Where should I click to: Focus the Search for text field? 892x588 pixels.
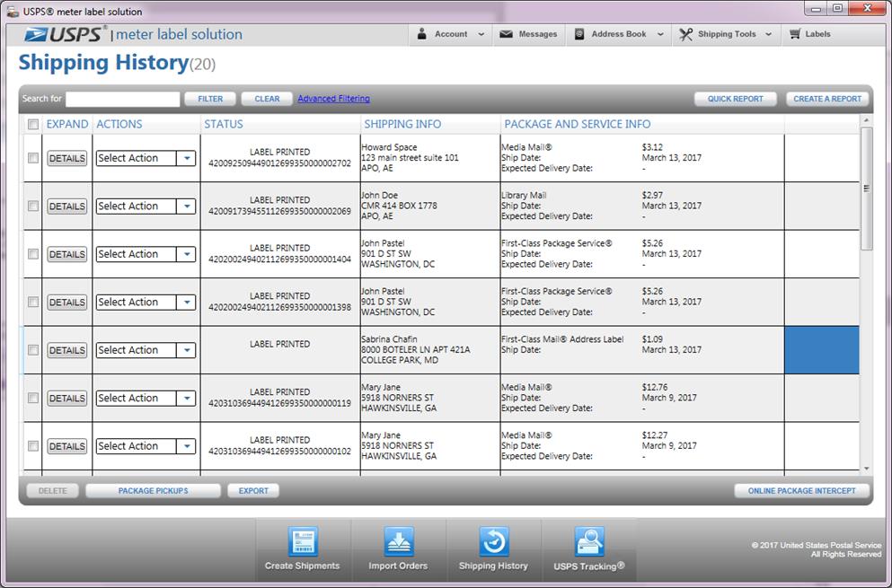coord(123,99)
